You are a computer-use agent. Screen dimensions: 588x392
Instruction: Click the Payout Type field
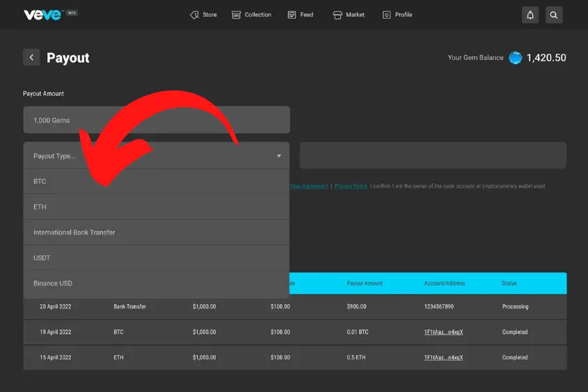click(x=157, y=156)
